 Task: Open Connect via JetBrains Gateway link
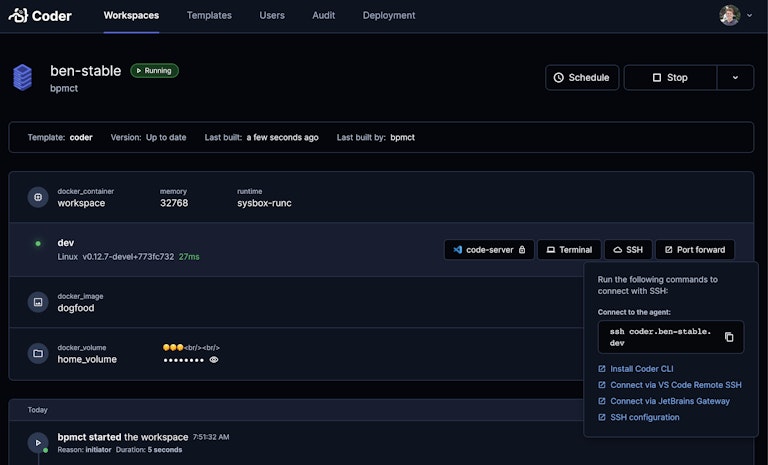[669, 401]
